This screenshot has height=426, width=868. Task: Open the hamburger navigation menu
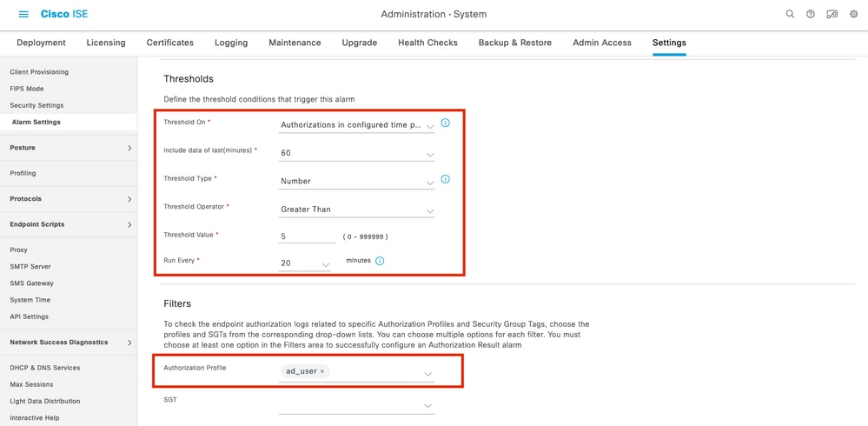pos(23,15)
